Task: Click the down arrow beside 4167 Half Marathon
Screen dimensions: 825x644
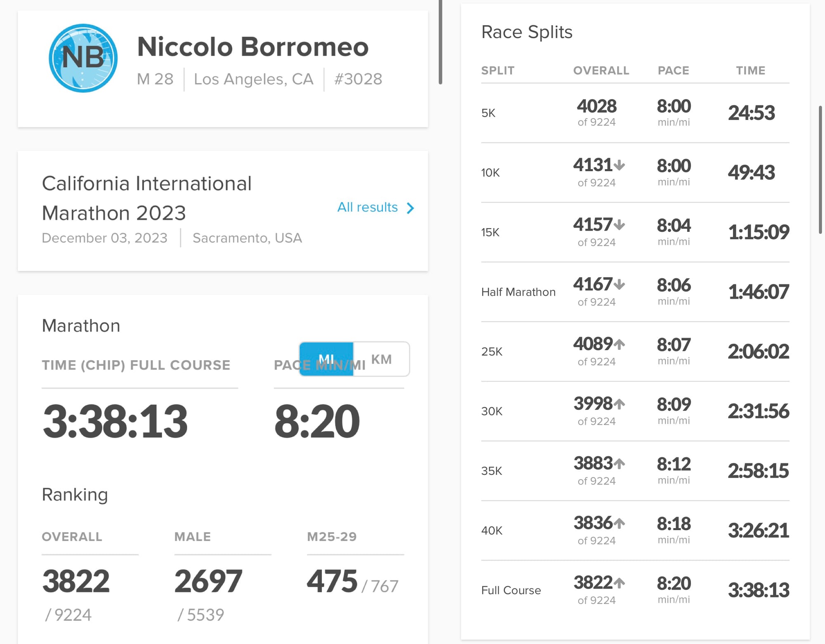Action: pos(619,284)
